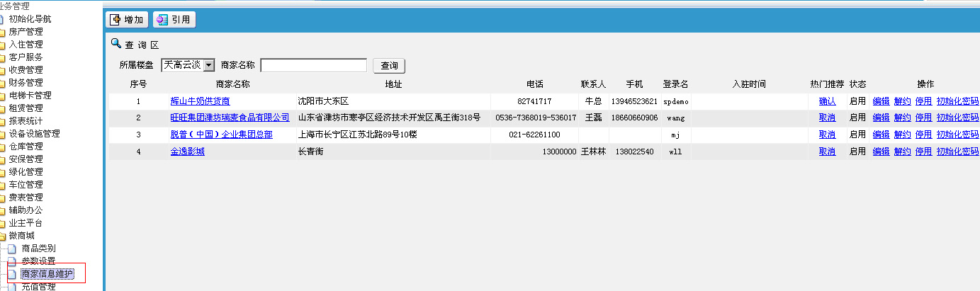The image size is (980, 291).
Task: Click 停用 in the 脱普 row
Action: click(x=923, y=135)
